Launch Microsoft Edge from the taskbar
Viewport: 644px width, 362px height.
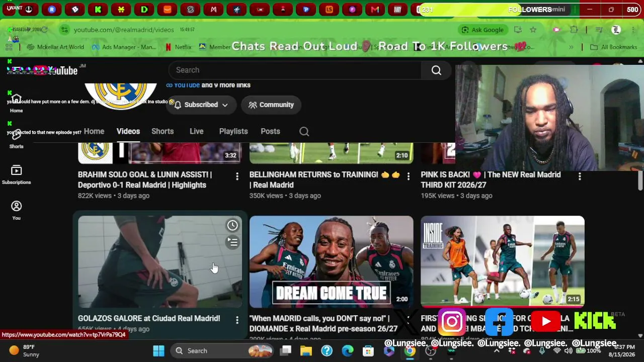click(x=348, y=350)
